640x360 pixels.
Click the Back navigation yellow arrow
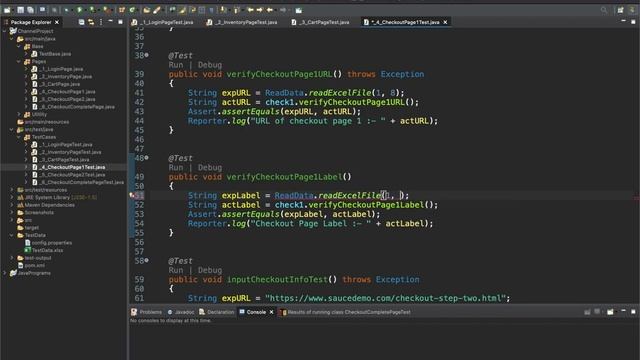[x=250, y=10]
